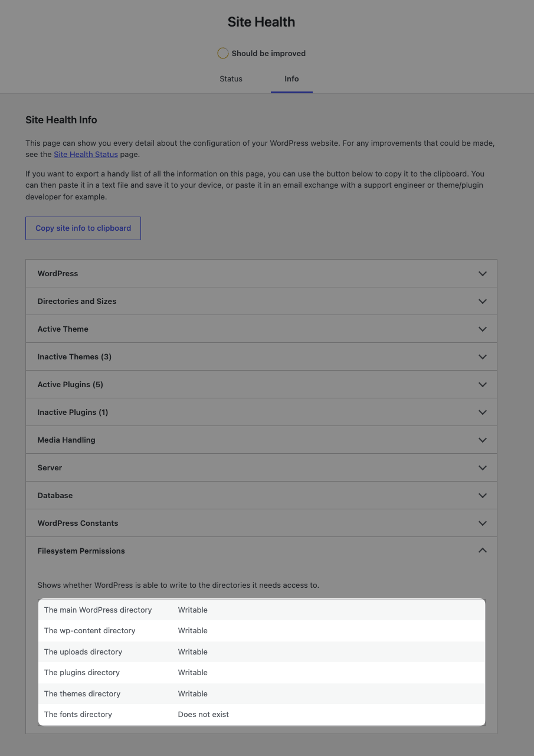The width and height of the screenshot is (534, 756).
Task: Click the WordPress section chevron icon
Action: tap(483, 274)
